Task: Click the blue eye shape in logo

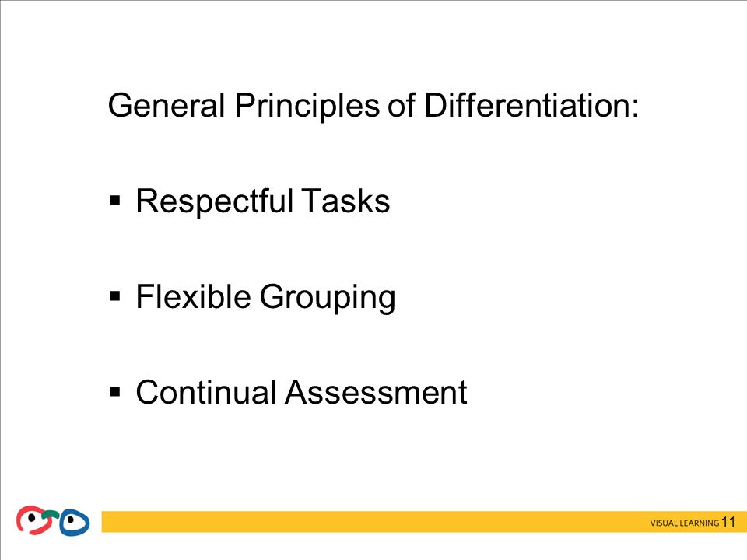Action: coord(75,523)
